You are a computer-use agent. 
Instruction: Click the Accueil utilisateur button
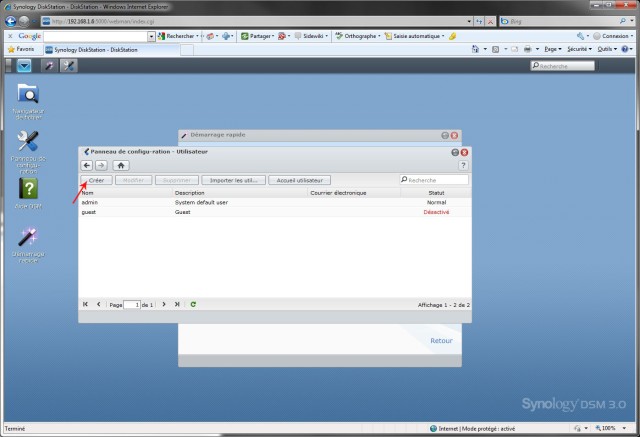[300, 180]
